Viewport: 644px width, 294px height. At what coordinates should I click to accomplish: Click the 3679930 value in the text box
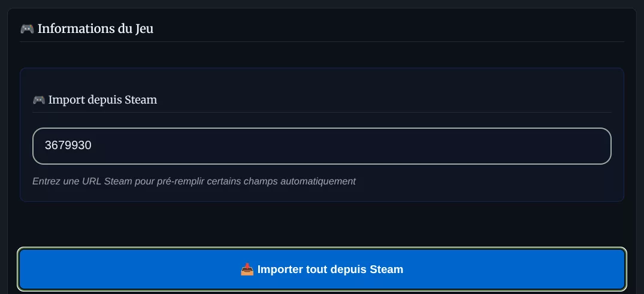click(68, 146)
